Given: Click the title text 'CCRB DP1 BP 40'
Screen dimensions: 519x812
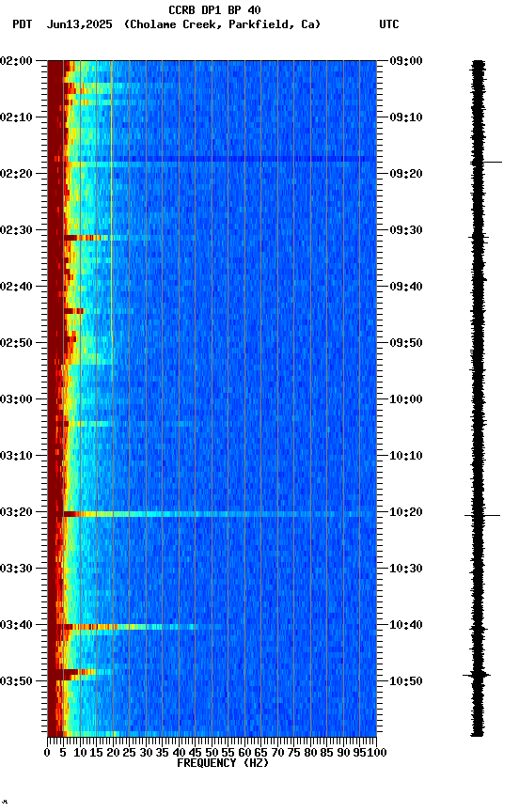Looking at the screenshot, I should coord(214,10).
